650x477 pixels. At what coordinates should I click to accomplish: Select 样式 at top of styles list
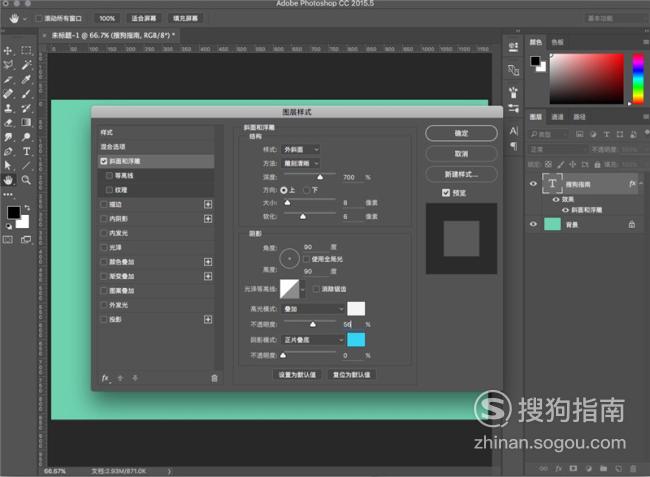coord(156,132)
